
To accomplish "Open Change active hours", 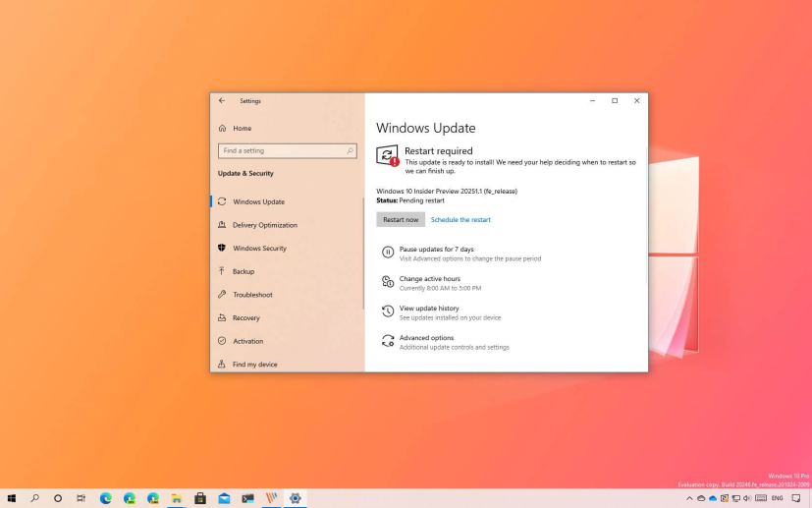I will (430, 279).
